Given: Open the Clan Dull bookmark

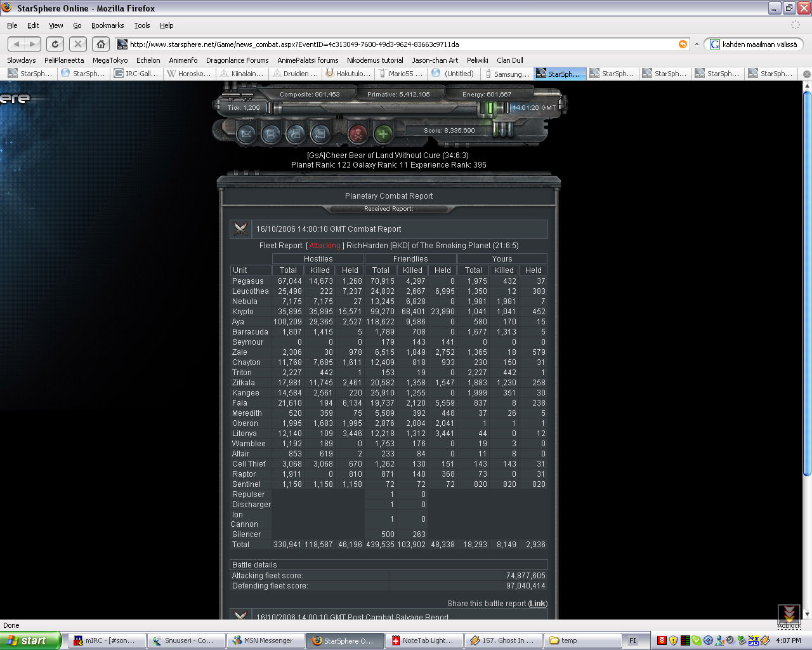Looking at the screenshot, I should click(x=510, y=60).
